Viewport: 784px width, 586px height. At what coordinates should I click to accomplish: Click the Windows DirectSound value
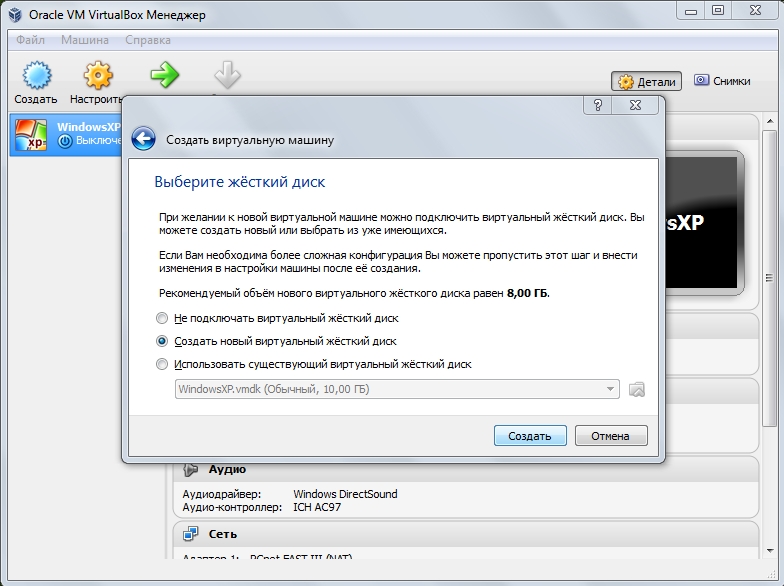tap(345, 494)
